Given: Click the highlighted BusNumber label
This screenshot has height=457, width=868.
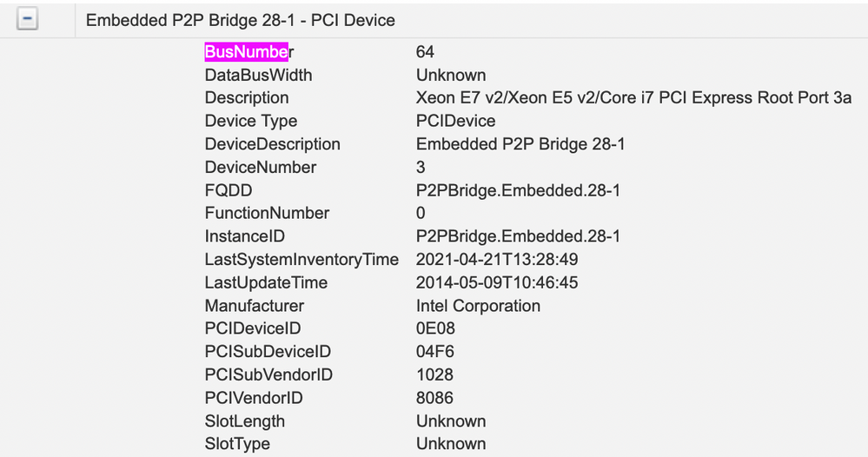Looking at the screenshot, I should [x=249, y=52].
